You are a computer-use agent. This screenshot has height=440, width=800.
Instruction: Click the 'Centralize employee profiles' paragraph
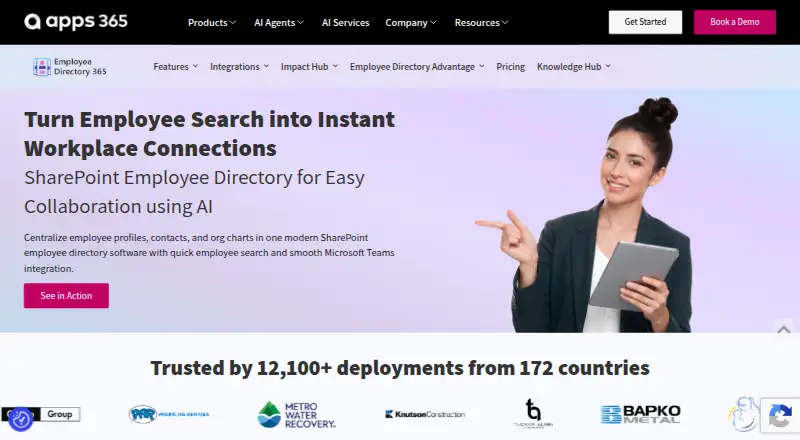click(209, 253)
